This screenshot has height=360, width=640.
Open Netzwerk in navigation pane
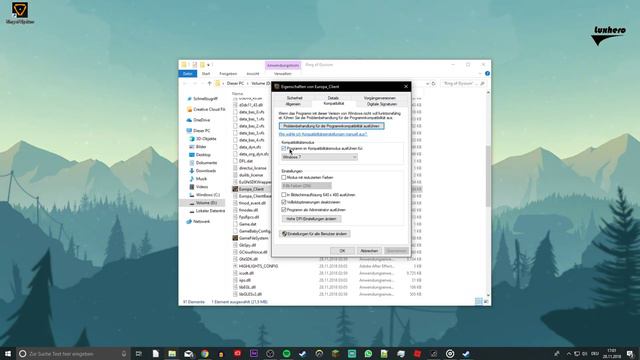pyautogui.click(x=198, y=221)
